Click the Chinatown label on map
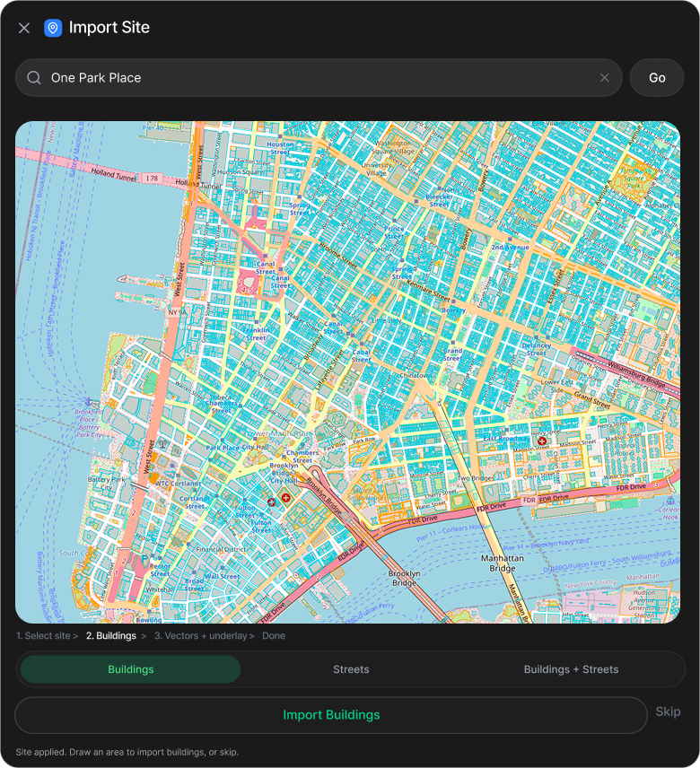Screen dimensions: 700x768 pos(414,375)
